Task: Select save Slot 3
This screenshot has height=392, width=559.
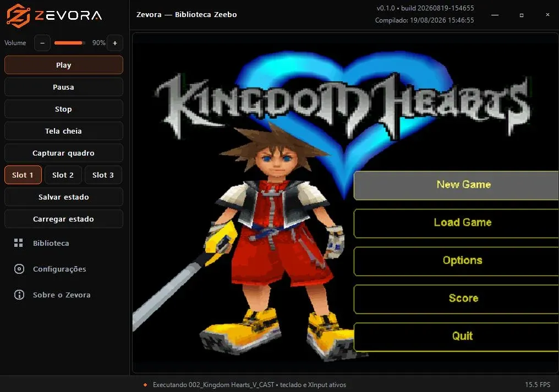Action: 103,175
